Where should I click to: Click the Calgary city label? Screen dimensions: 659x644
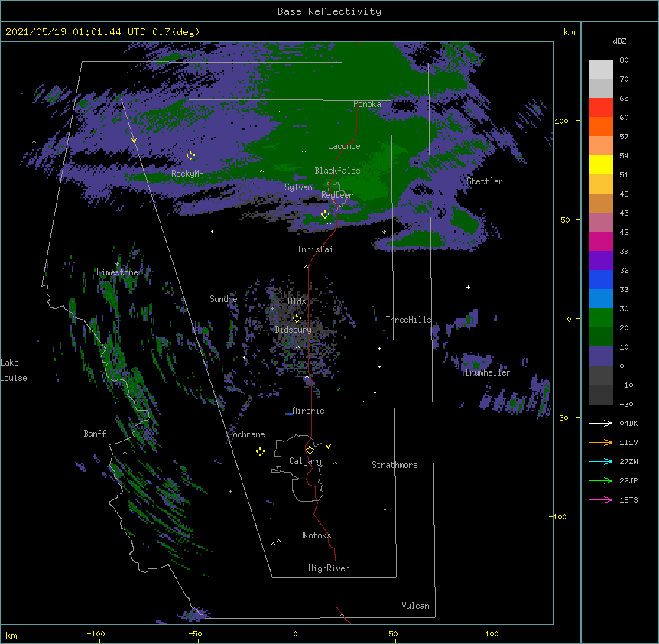point(305,461)
